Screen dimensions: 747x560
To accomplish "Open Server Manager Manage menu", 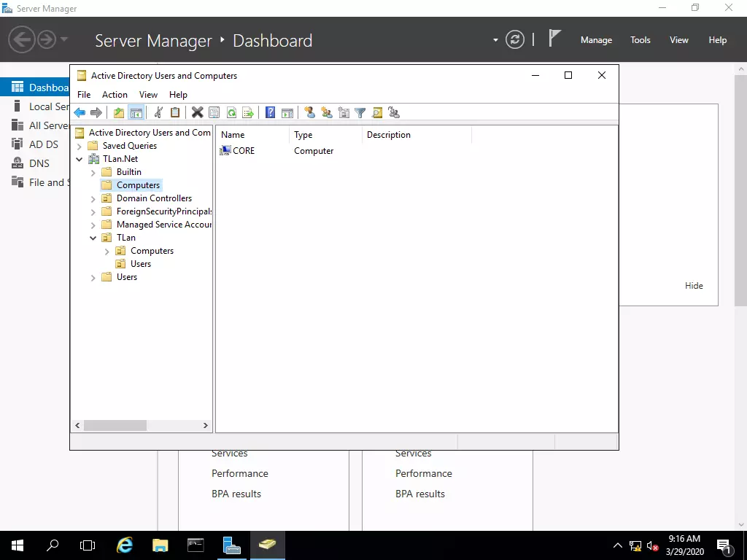I will click(596, 40).
